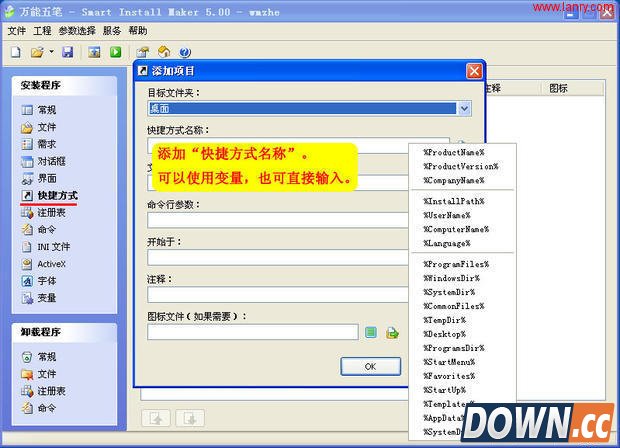Choose %StartUp% from the variable menu

click(444, 390)
